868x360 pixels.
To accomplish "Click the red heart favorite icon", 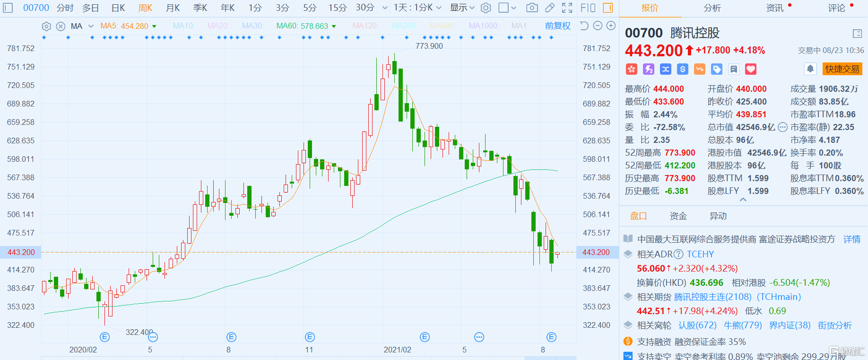I will (x=751, y=70).
